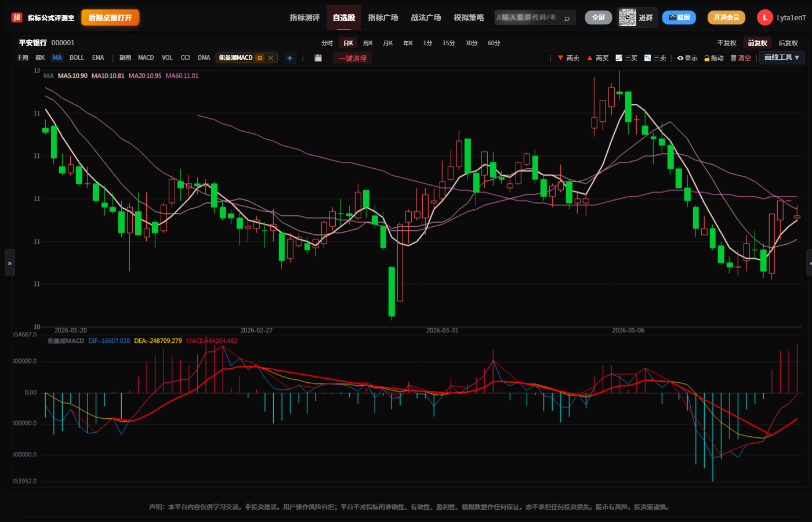Open the QR code 进群 button
This screenshot has height=522, width=812.
pos(636,17)
